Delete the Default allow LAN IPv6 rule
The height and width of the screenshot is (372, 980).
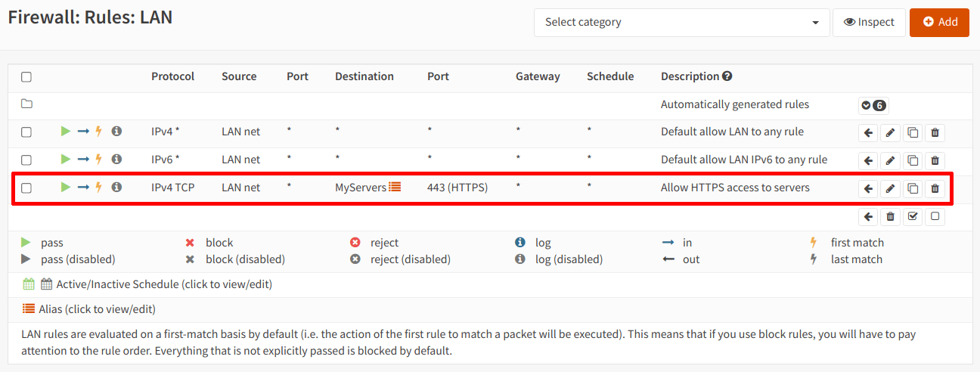(x=935, y=160)
